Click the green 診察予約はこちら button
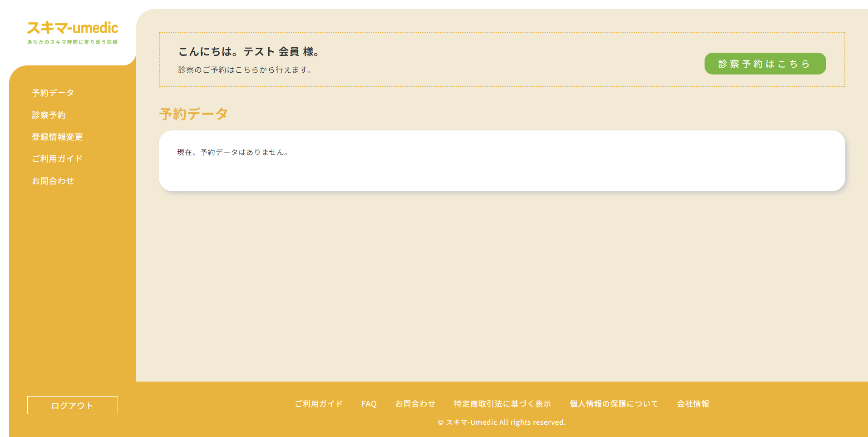Screen dimensions: 868x437 764,64
